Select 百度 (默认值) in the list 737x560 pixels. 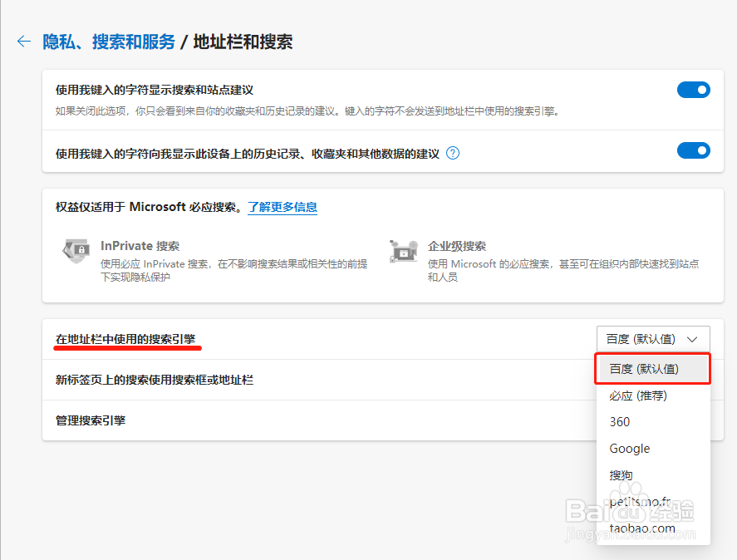pos(652,369)
